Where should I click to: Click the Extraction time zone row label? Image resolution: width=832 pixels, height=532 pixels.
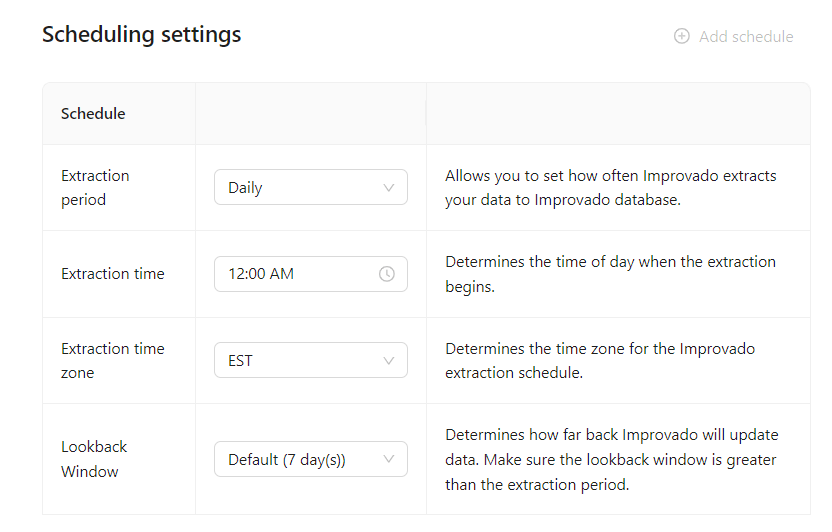pyautogui.click(x=112, y=361)
